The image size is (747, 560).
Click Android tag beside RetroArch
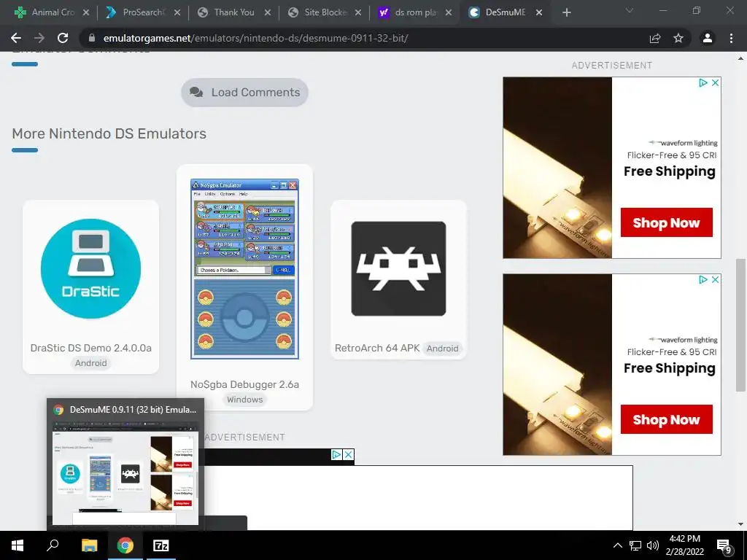(x=442, y=348)
